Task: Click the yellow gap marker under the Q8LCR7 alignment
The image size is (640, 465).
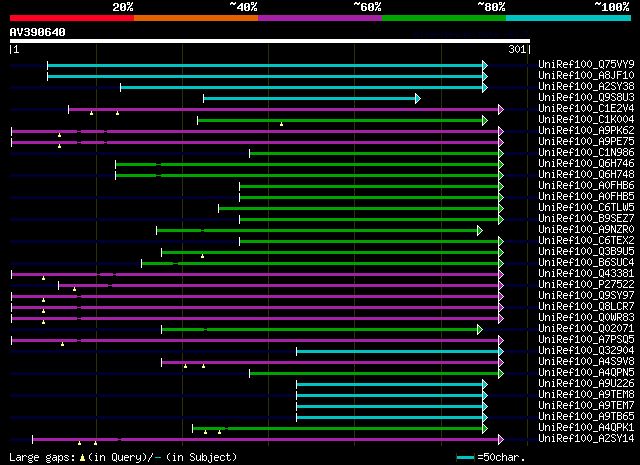Action: tap(43, 311)
